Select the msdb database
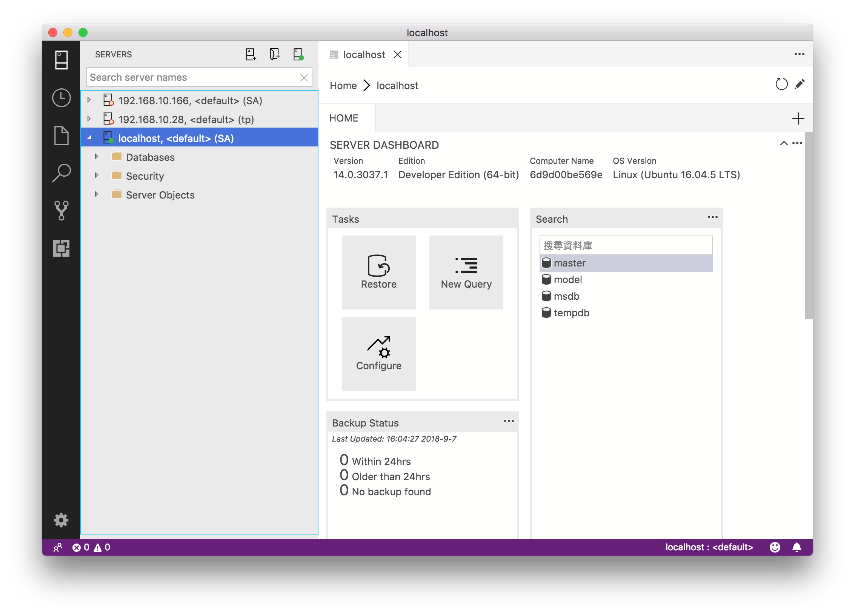Image resolution: width=855 pixels, height=616 pixels. [x=626, y=296]
